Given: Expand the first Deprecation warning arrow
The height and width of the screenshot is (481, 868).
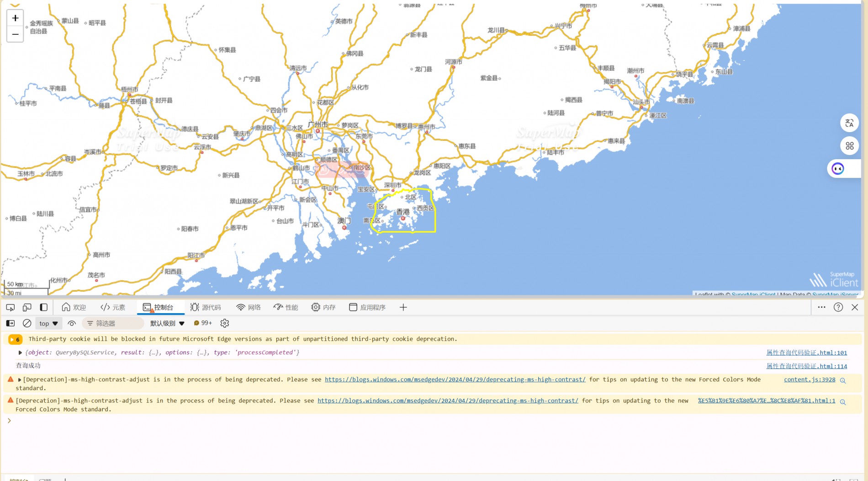Looking at the screenshot, I should 20,379.
